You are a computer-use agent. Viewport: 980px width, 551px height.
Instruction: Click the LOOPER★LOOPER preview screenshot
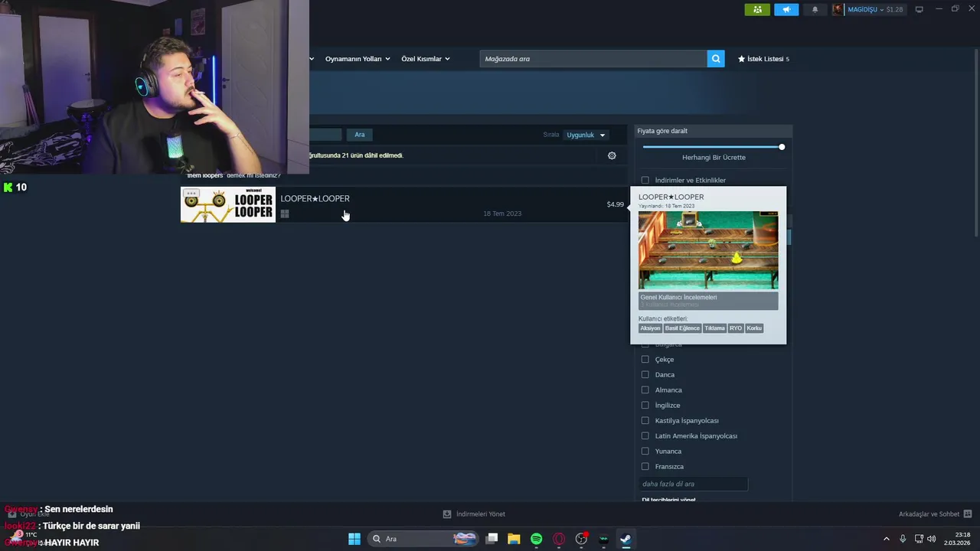click(x=708, y=250)
